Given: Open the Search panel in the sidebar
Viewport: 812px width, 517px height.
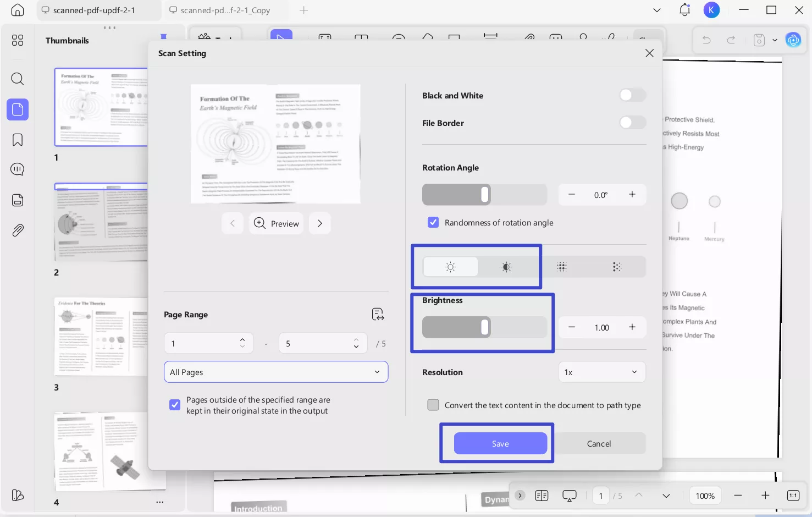Looking at the screenshot, I should 17,79.
